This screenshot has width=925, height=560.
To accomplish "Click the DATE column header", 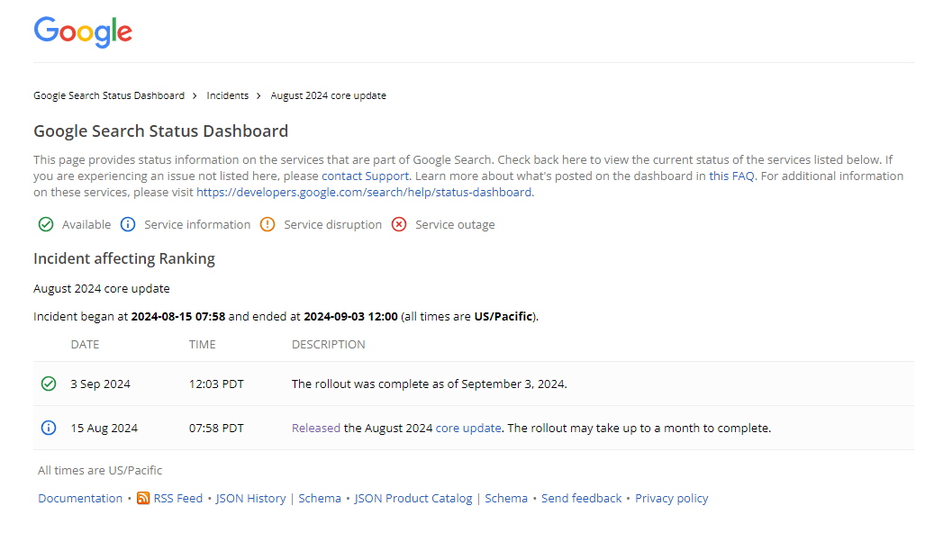I will click(x=85, y=344).
